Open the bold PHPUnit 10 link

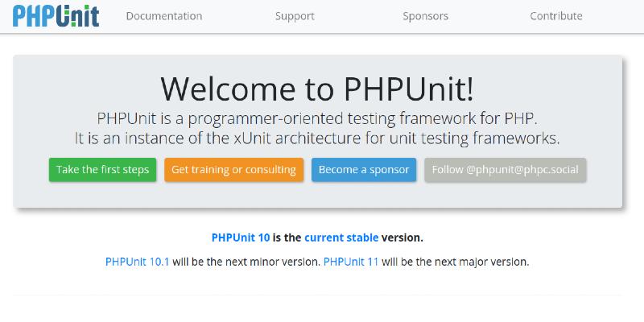pos(241,237)
